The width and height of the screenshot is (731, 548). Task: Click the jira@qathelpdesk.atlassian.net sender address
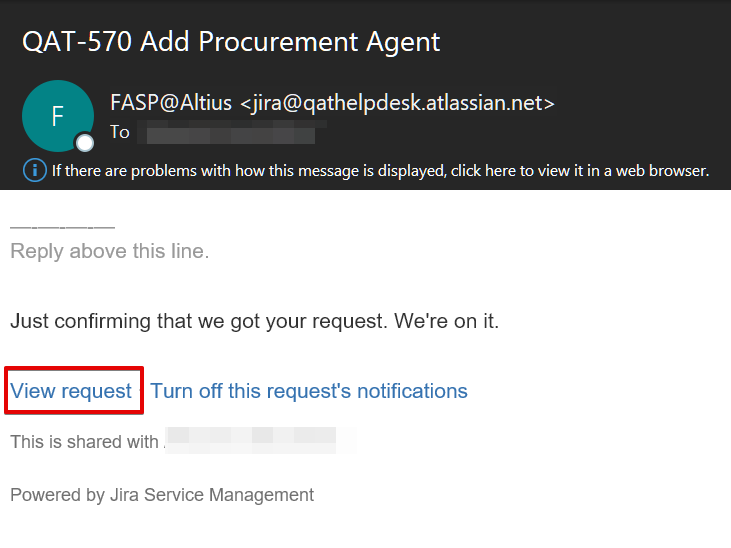click(x=397, y=103)
